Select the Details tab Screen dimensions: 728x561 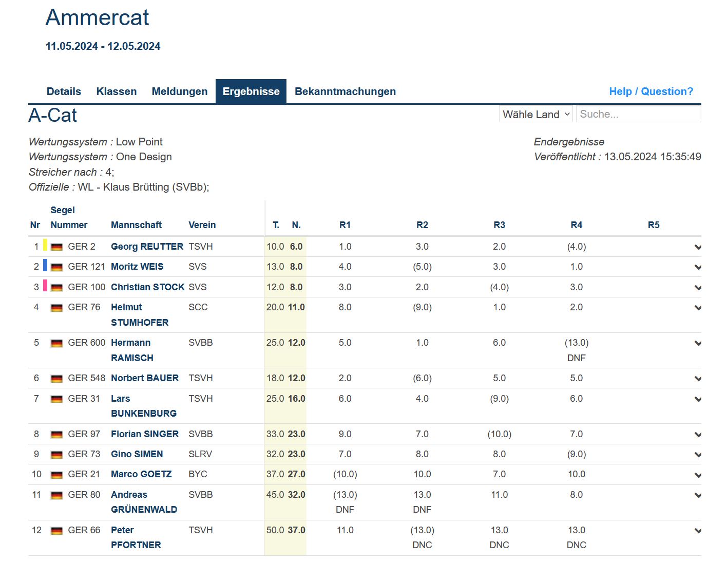(64, 91)
